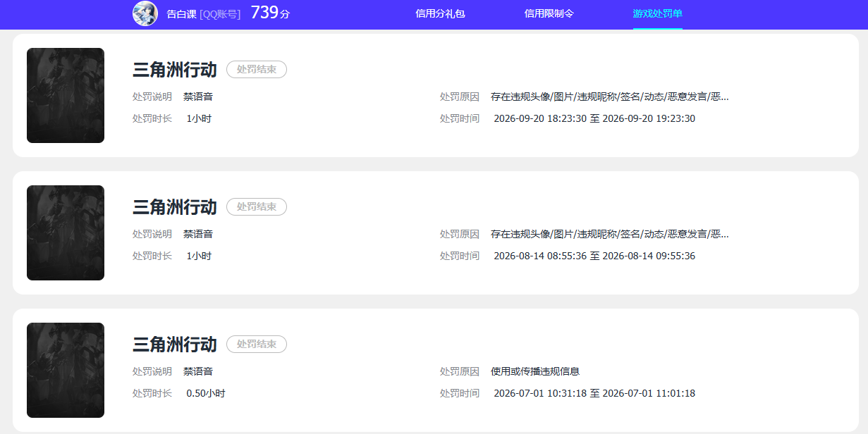Screen dimensions: 868x434
Task: Click the 0.50小时 duration value
Action: 206,393
